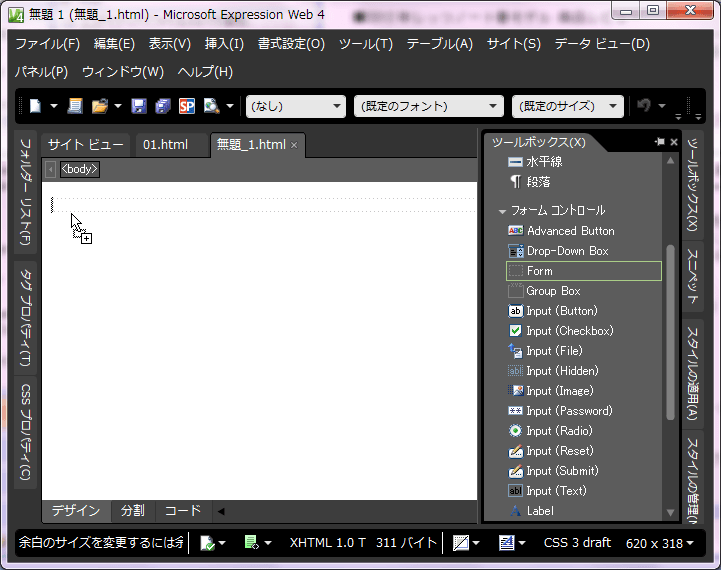Switch to デザイン view
Viewport: 721px width, 570px height.
point(76,511)
